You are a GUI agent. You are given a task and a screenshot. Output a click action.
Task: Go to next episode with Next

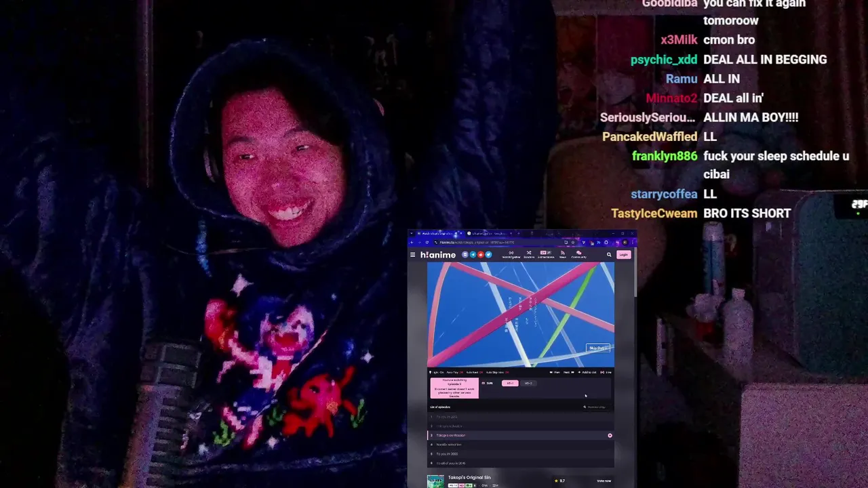click(x=568, y=372)
